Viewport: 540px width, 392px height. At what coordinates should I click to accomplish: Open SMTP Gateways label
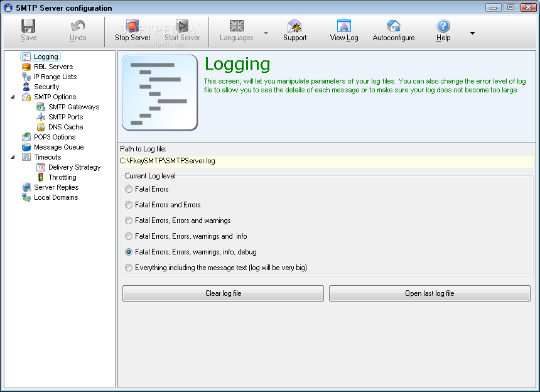click(73, 107)
